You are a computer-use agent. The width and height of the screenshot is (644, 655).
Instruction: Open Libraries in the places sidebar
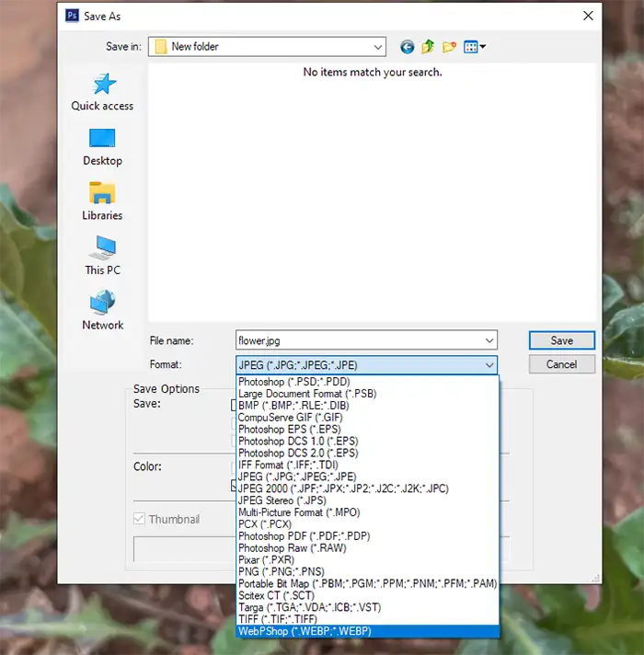[x=102, y=201]
